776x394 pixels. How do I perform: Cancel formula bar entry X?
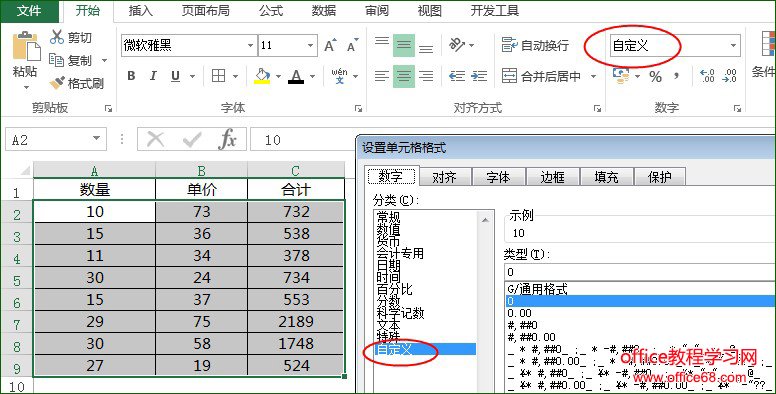click(x=155, y=140)
